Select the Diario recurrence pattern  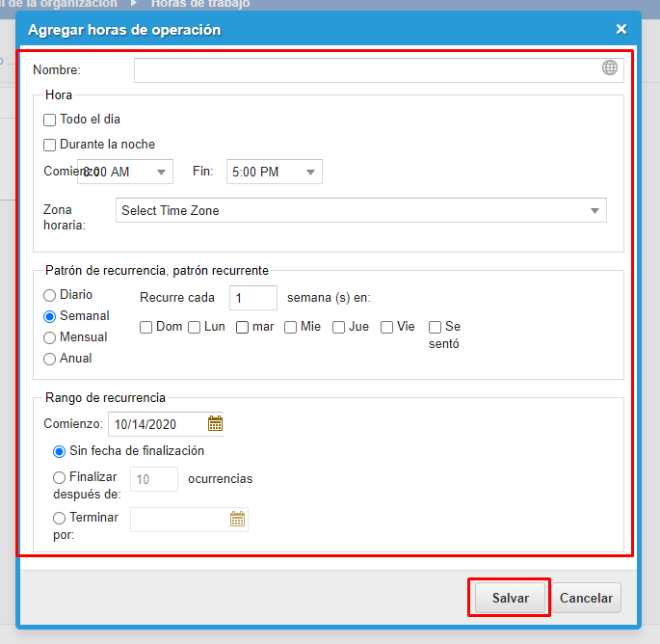50,295
